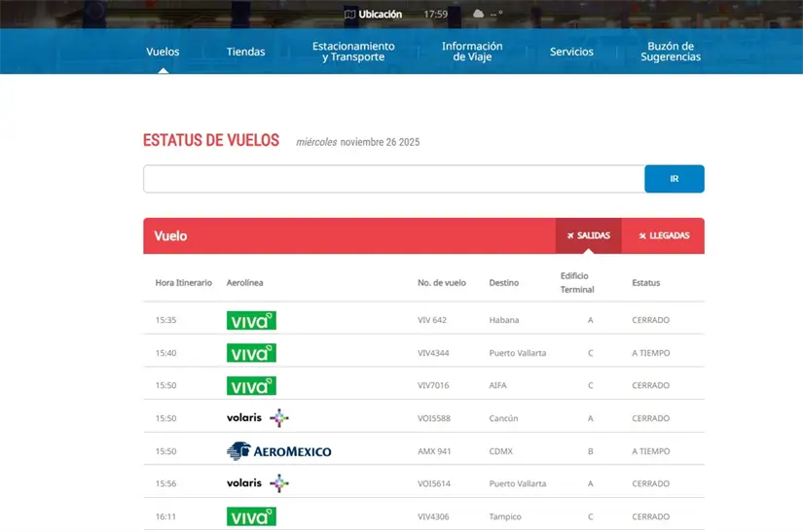Click the Ubicación link
Image resolution: width=803 pixels, height=532 pixels.
pyautogui.click(x=380, y=15)
